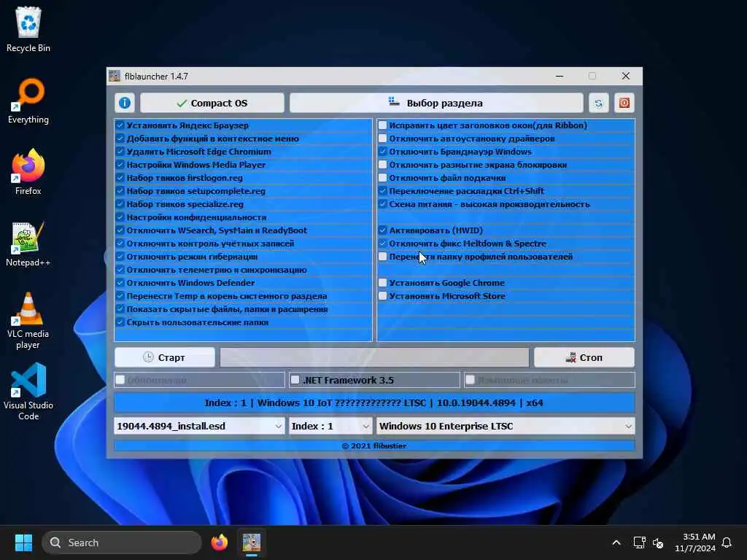Uncheck Настройки Windows Media Player

tap(120, 165)
